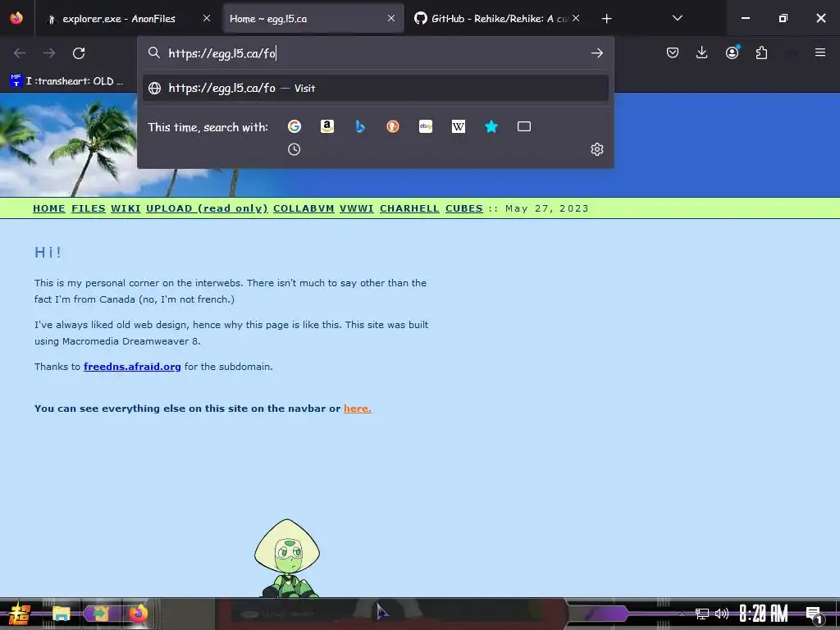This screenshot has width=840, height=630.
Task: Follow the orange 'here.' link
Action: click(358, 409)
